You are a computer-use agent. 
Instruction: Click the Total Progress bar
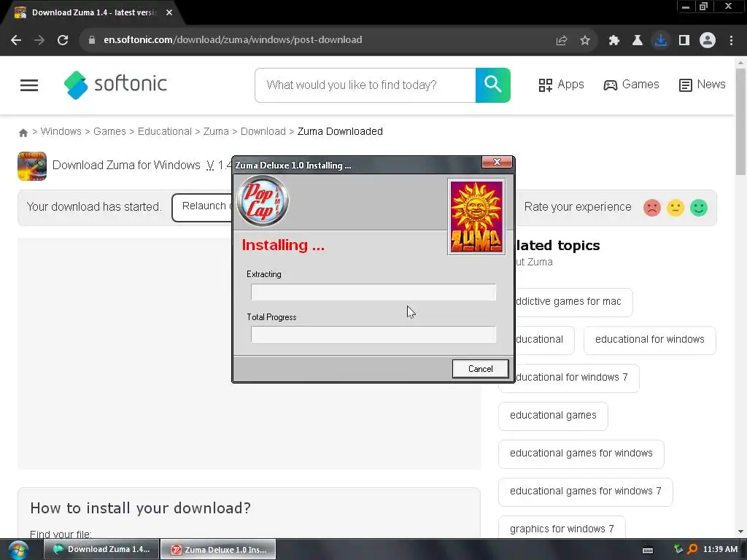click(373, 334)
